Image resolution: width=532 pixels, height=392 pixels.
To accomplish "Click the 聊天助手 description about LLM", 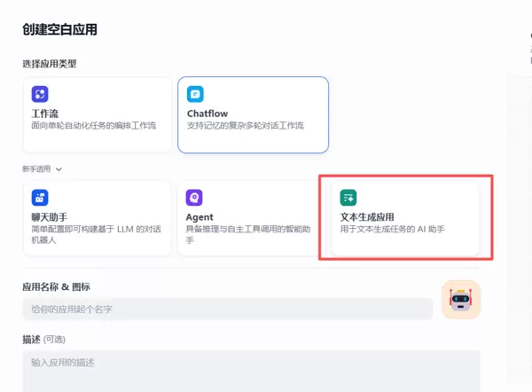I will point(94,234).
